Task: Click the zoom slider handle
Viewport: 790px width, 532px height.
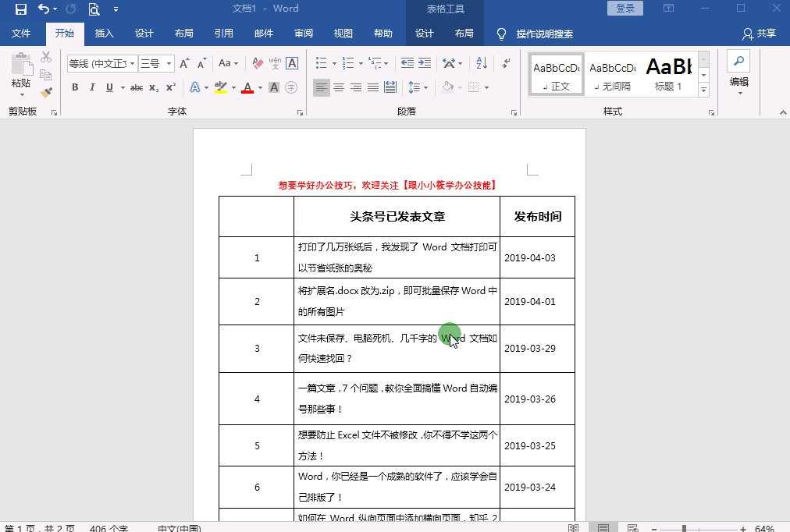Action: pos(684,528)
